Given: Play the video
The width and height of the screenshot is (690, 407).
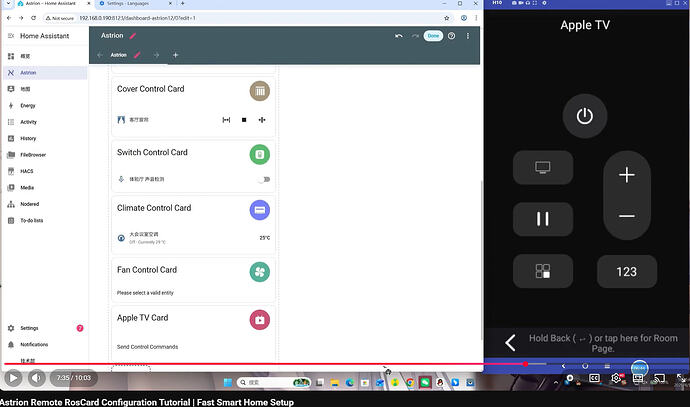Looking at the screenshot, I should coord(13,378).
